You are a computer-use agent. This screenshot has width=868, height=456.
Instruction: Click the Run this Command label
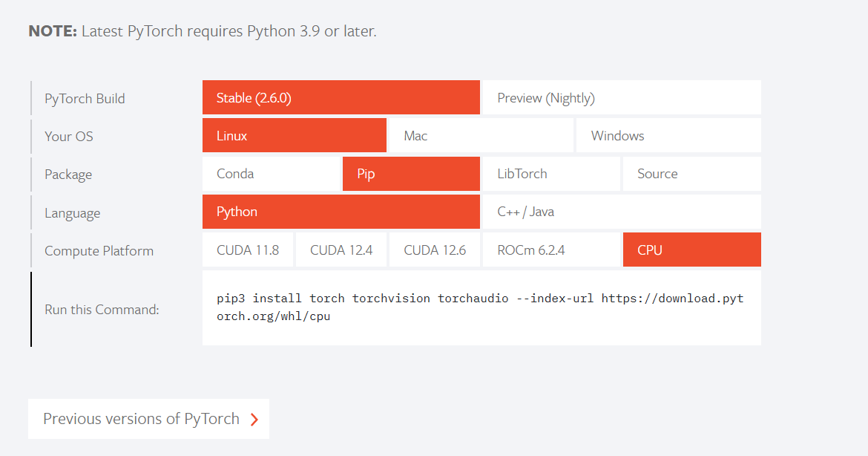(x=102, y=309)
